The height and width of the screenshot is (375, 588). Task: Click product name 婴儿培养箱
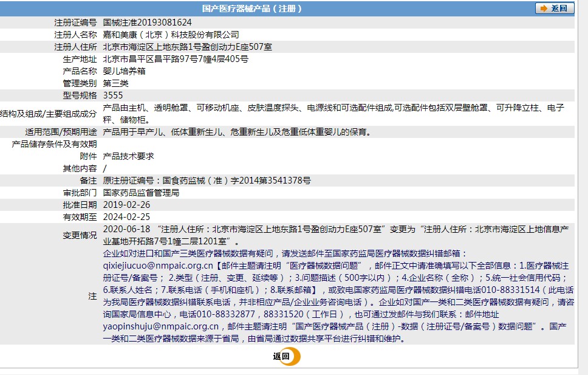[x=124, y=71]
